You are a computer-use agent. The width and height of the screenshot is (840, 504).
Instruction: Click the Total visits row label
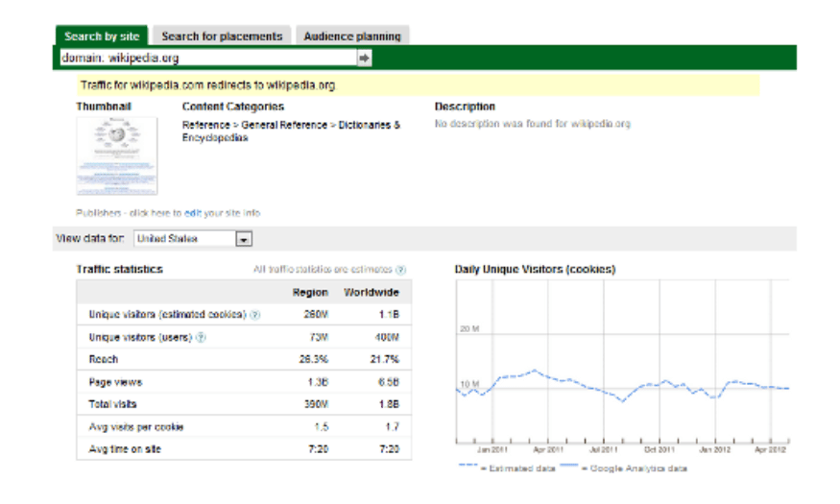[112, 404]
